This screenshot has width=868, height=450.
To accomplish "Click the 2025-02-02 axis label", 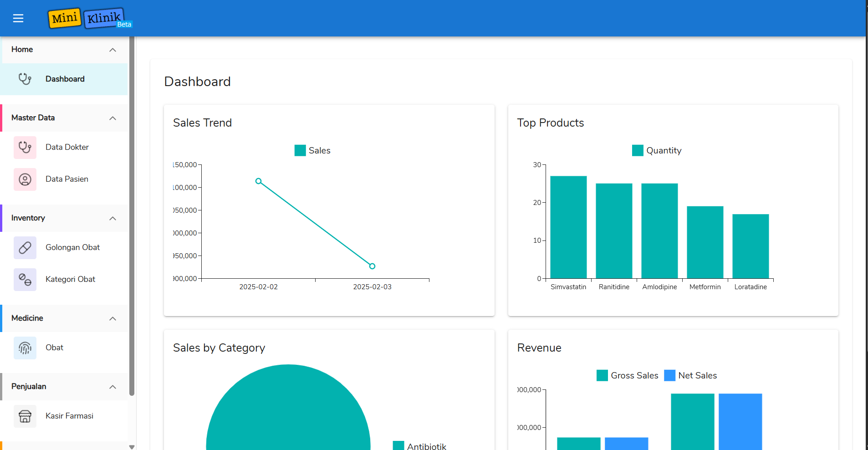I will point(258,287).
